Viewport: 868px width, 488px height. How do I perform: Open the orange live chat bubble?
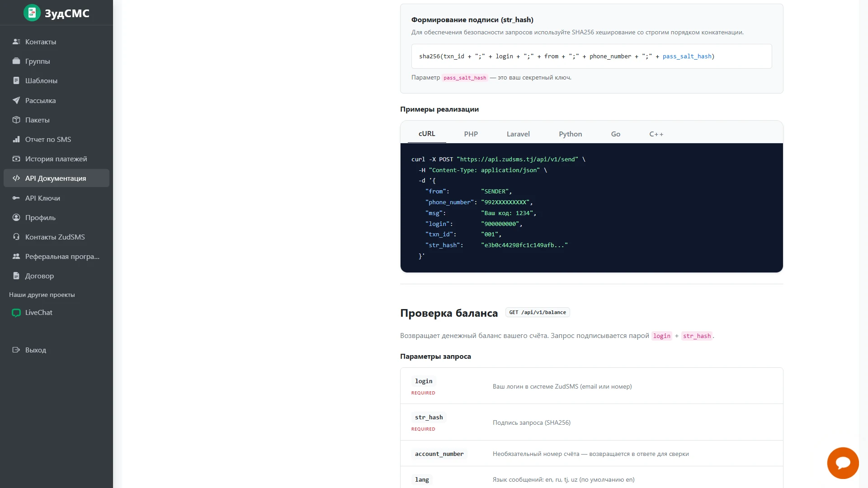[x=843, y=463]
